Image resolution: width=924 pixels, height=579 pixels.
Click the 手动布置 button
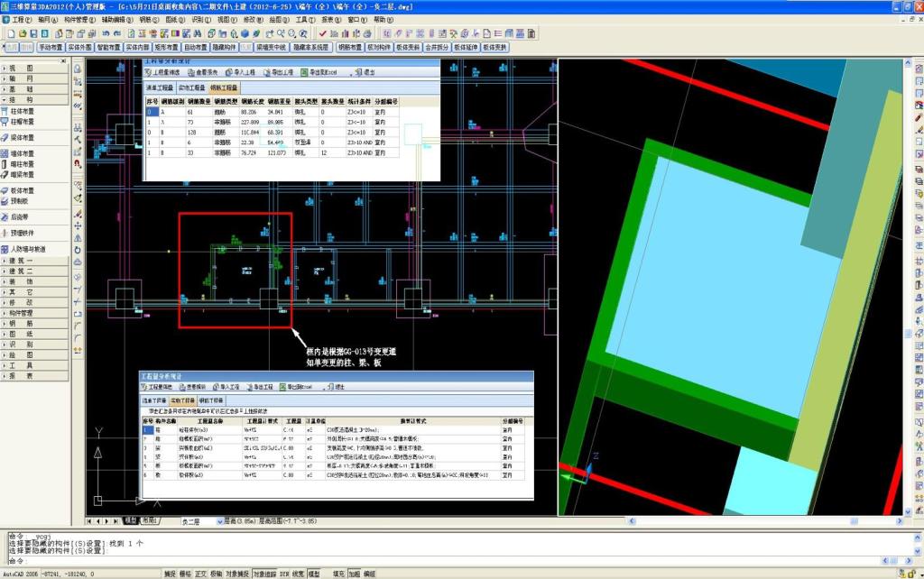(x=50, y=47)
